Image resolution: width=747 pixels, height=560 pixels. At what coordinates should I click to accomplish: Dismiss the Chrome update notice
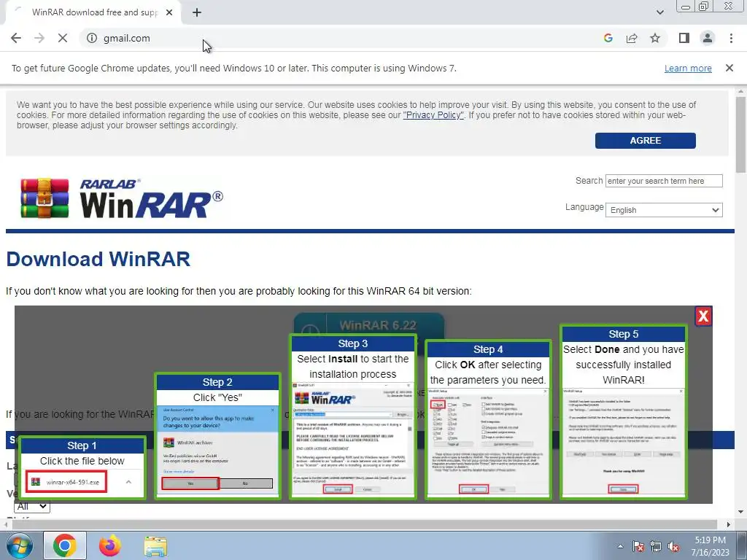[x=729, y=68]
